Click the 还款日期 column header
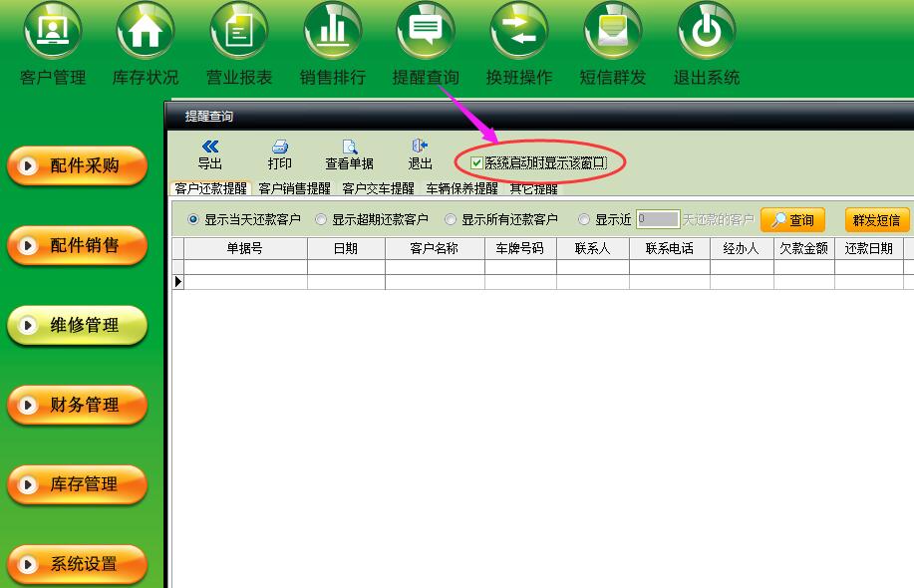The width and height of the screenshot is (914, 588). coord(868,248)
